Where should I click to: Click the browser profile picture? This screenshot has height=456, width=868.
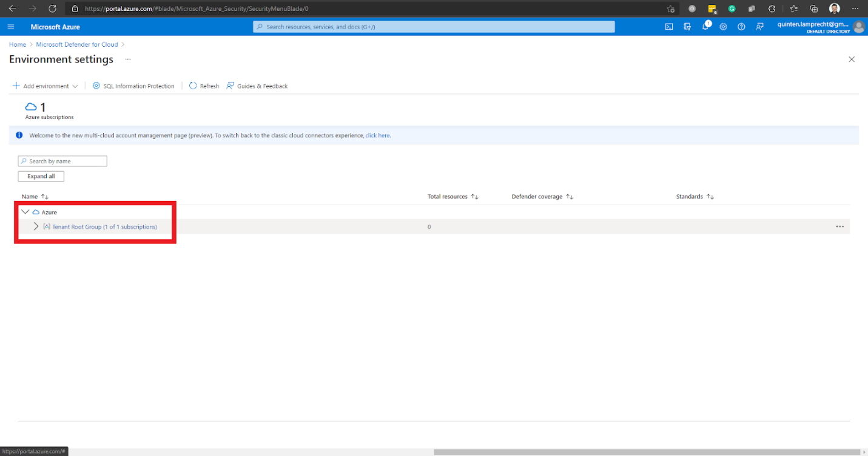tap(835, 9)
